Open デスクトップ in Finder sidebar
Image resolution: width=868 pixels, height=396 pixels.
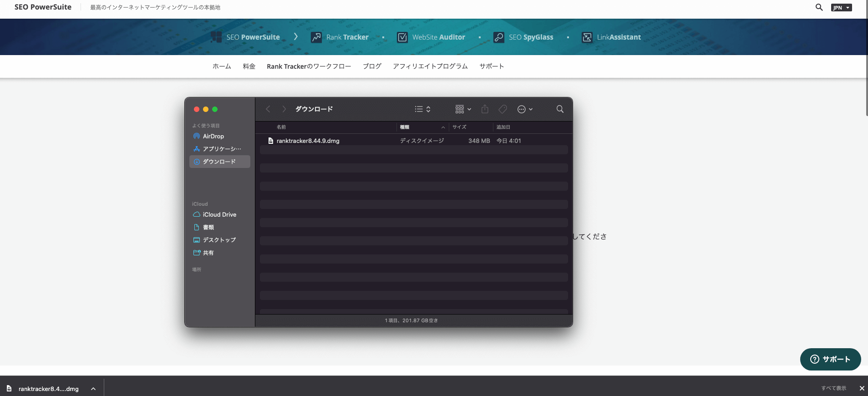[x=219, y=240]
